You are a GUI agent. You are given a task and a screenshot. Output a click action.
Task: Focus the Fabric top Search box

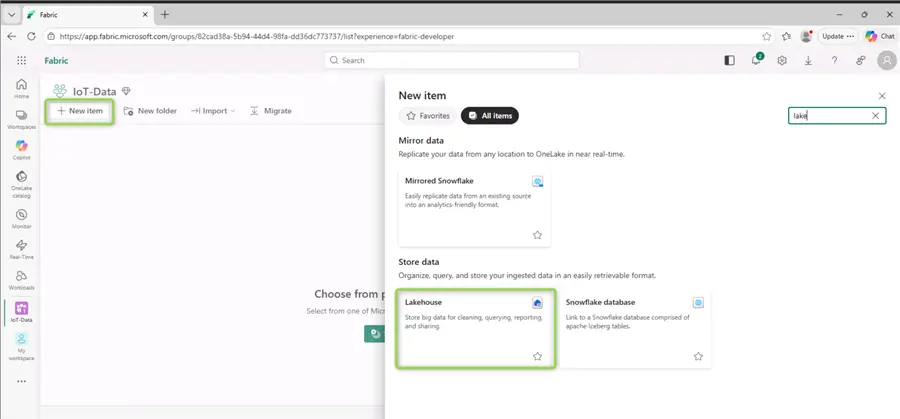click(x=452, y=60)
